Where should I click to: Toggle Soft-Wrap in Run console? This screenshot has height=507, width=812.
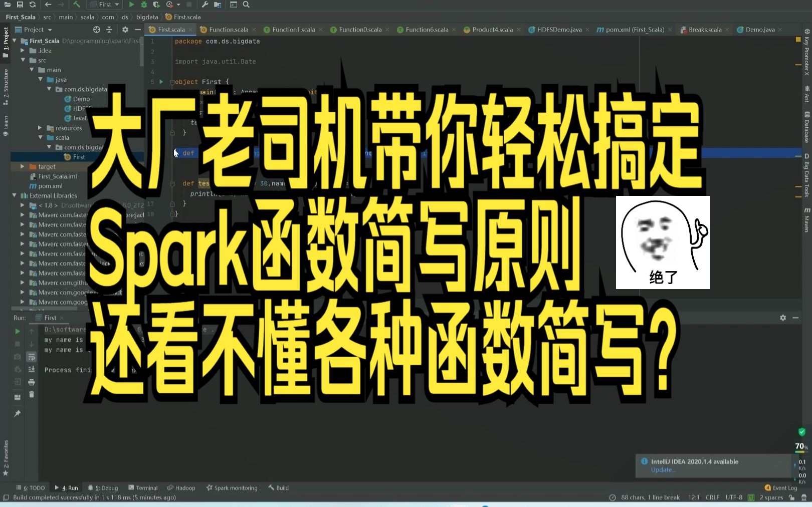point(32,357)
